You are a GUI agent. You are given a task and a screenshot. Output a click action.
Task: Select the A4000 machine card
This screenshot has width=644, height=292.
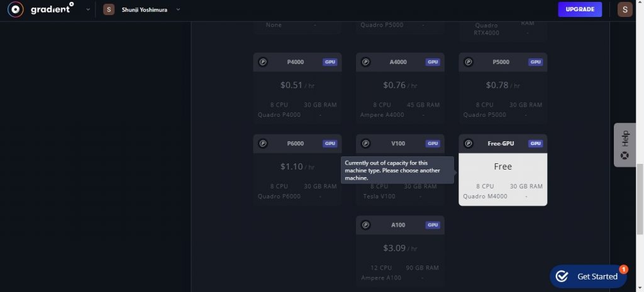[x=400, y=88]
